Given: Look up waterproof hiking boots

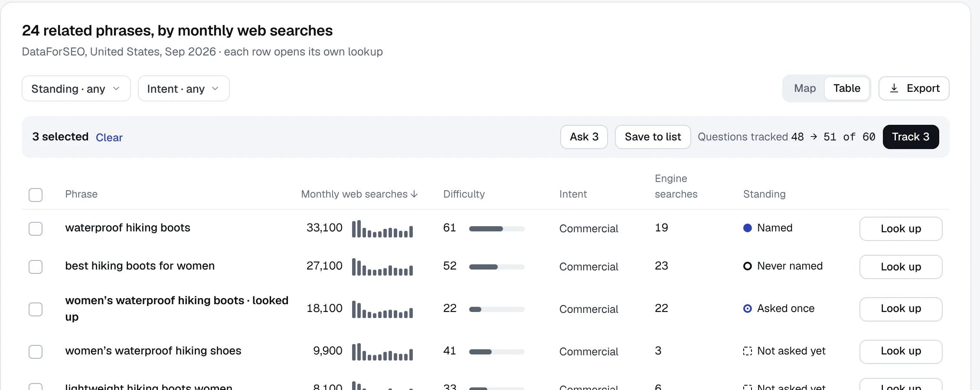Looking at the screenshot, I should (x=901, y=229).
